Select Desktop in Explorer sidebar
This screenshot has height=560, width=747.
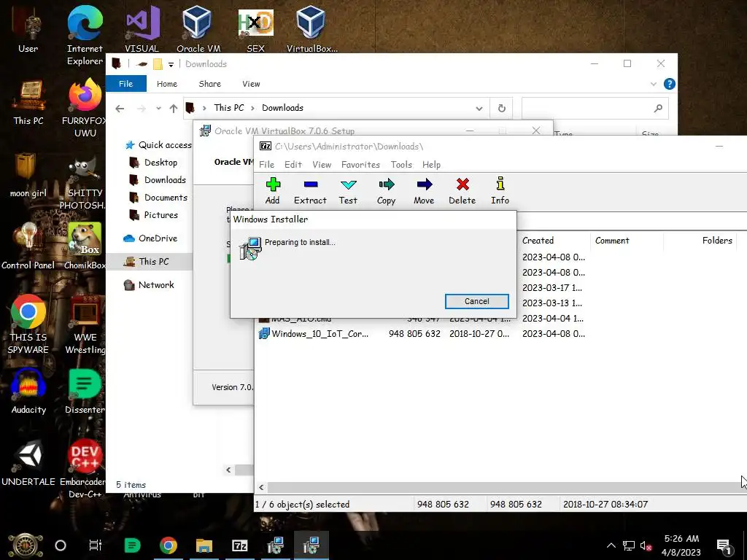[x=153, y=163]
